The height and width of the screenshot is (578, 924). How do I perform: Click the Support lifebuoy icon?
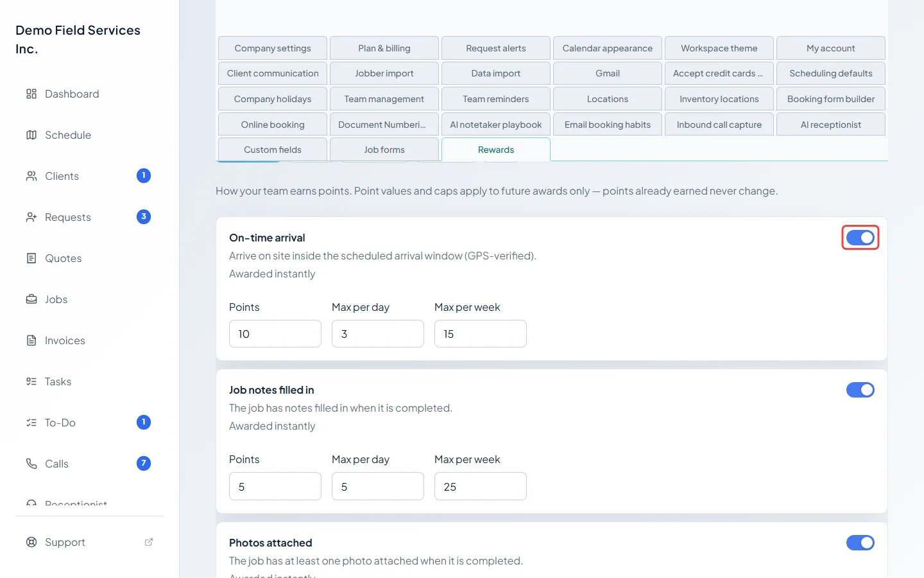point(31,542)
